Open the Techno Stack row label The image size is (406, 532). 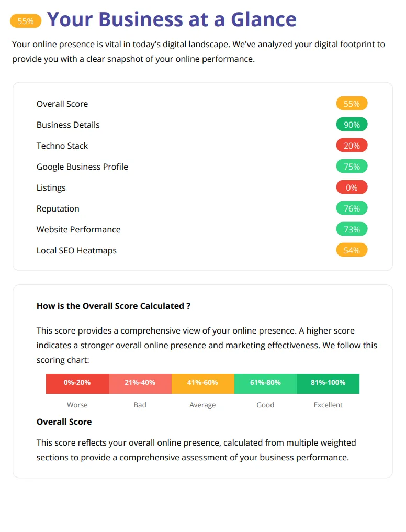62,146
